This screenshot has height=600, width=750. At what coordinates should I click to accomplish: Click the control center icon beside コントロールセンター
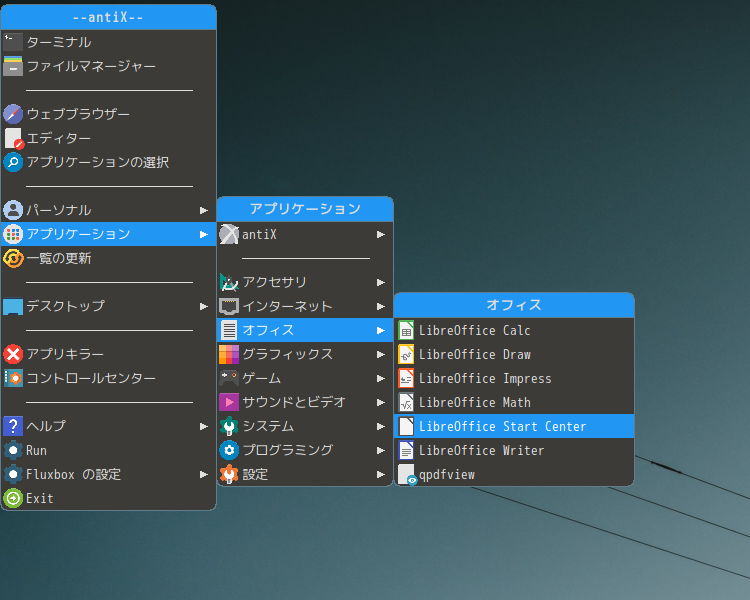click(13, 378)
